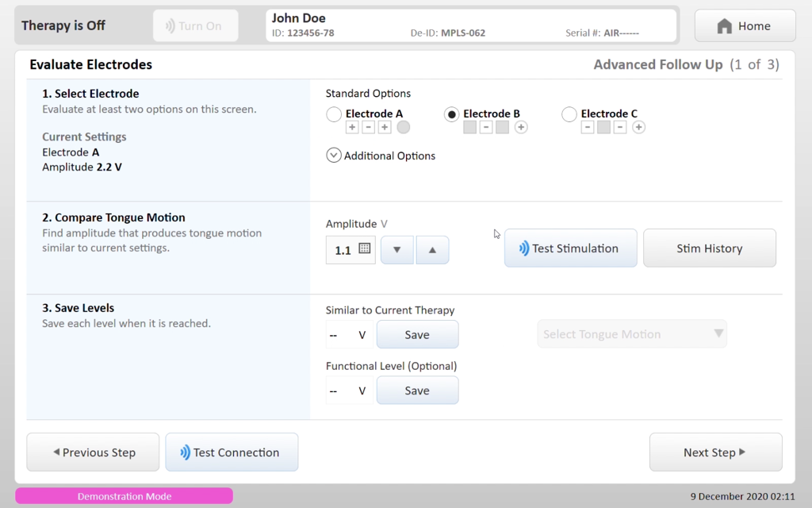This screenshot has height=508, width=812.
Task: Save the Similar to Current Therapy level
Action: 417,334
